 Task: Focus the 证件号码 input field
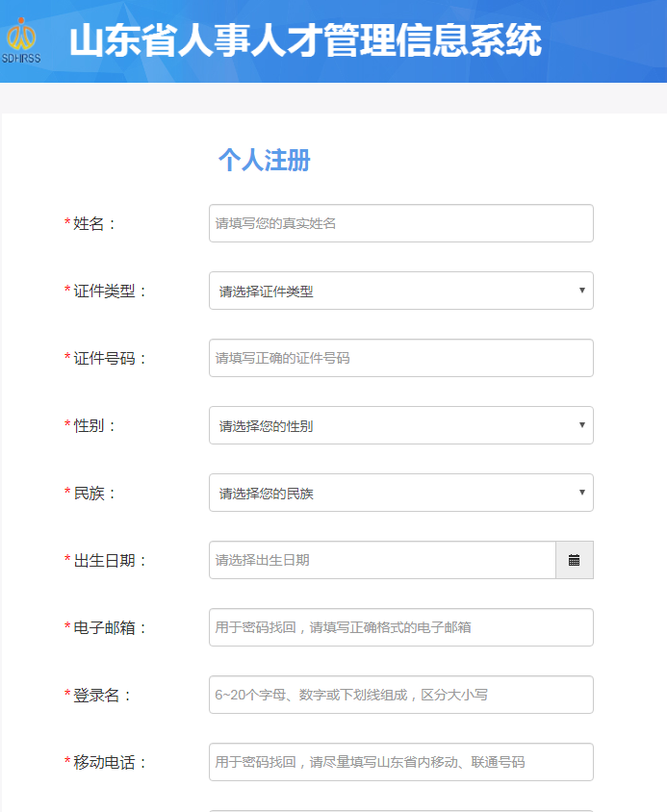[400, 358]
